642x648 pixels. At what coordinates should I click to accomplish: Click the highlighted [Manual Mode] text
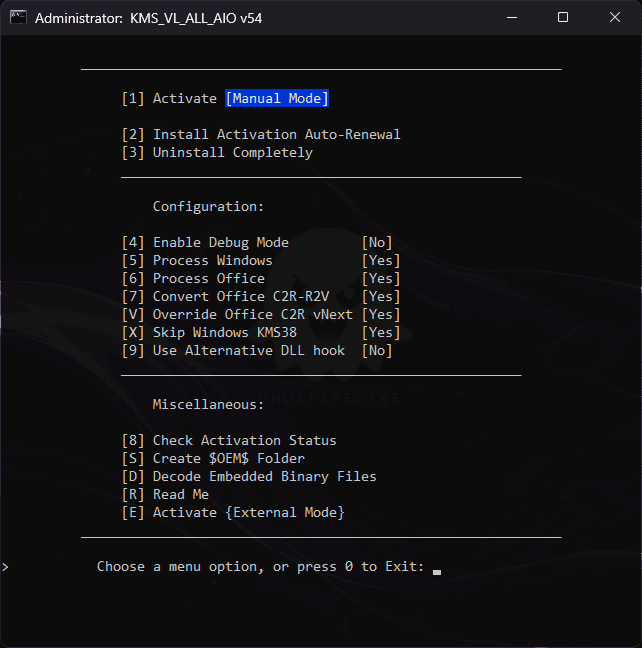pos(277,98)
